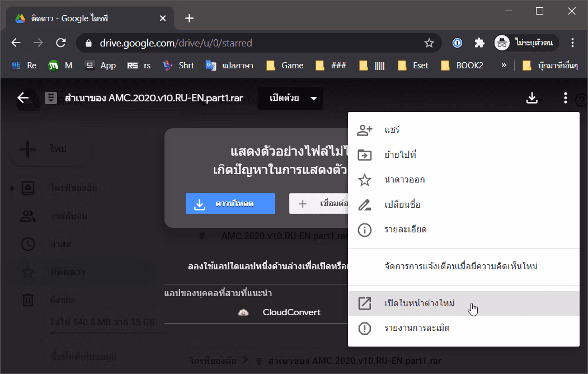588x374 pixels.
Task: Open the three-dot more actions menu
Action: pyautogui.click(x=565, y=99)
